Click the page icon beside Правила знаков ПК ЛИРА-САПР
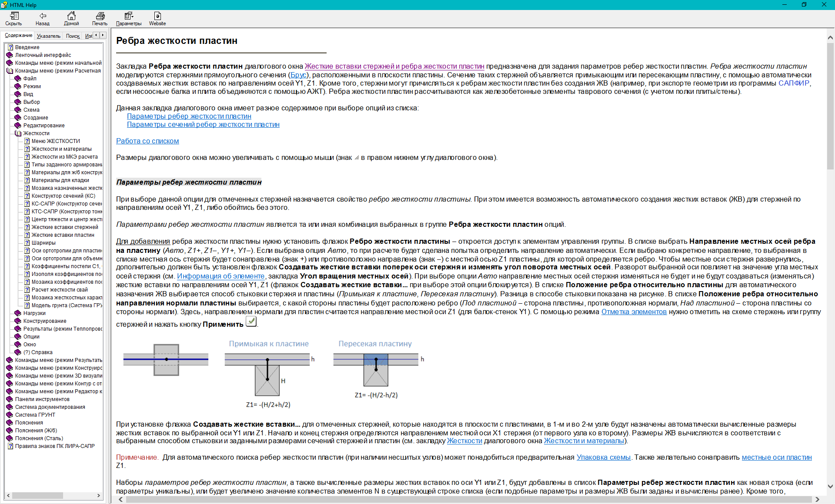 coord(10,446)
